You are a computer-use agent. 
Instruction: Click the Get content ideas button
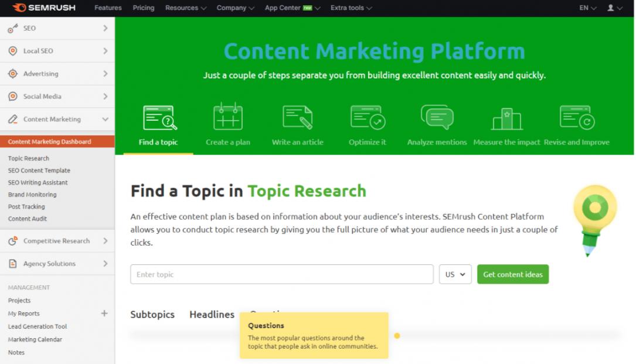pos(513,274)
